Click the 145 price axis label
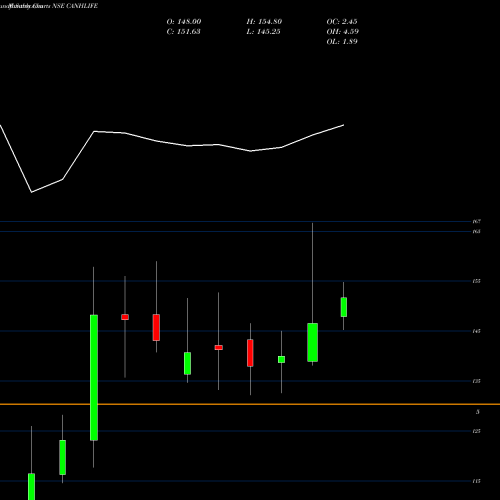The height and width of the screenshot is (500, 500). pyautogui.click(x=476, y=331)
